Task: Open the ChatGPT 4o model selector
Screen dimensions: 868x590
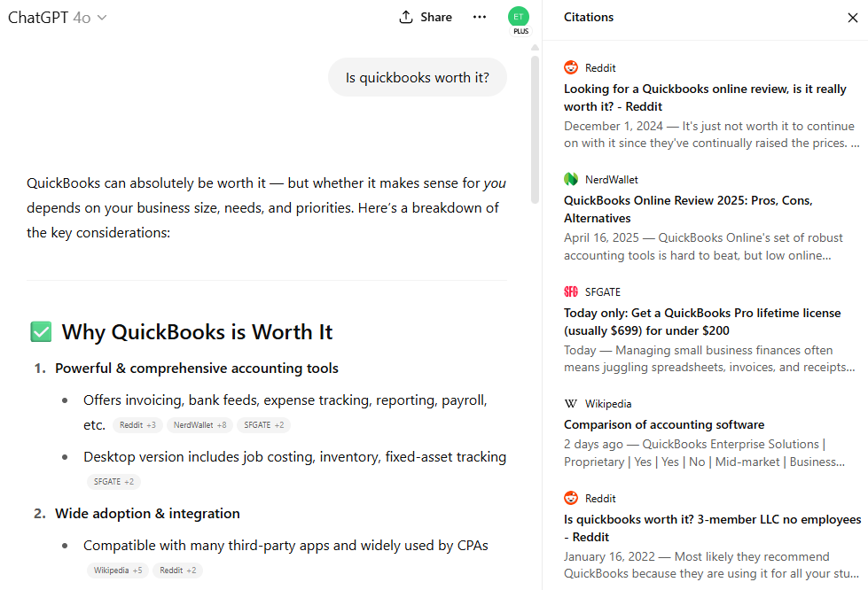Action: click(57, 17)
